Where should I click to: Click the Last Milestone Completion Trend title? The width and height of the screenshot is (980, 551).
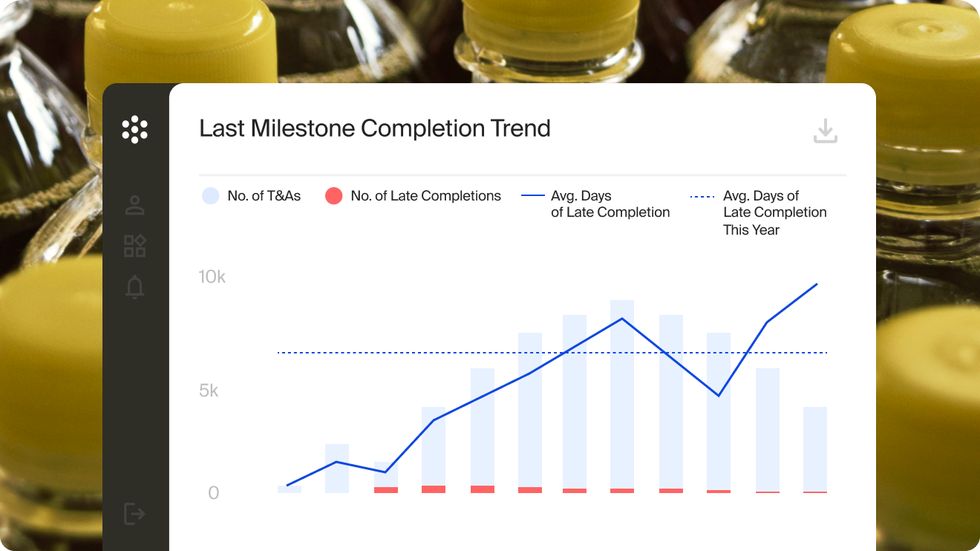[375, 128]
